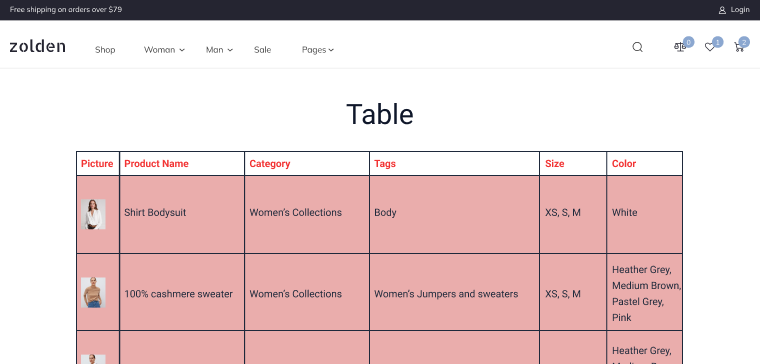Click the Picture column header
Image resolution: width=760 pixels, height=364 pixels.
click(x=98, y=163)
